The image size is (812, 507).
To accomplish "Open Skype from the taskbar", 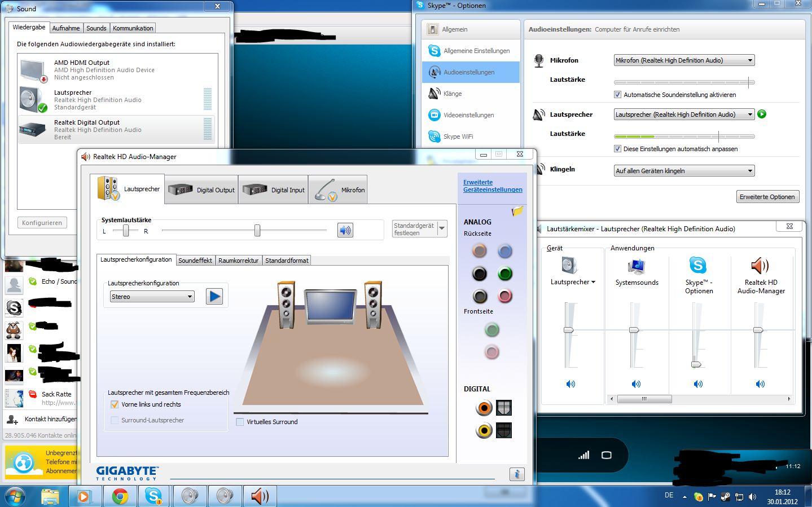I will pos(153,496).
